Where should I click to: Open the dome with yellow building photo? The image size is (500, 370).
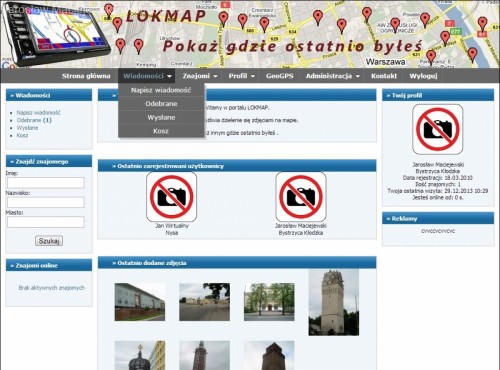point(140,355)
